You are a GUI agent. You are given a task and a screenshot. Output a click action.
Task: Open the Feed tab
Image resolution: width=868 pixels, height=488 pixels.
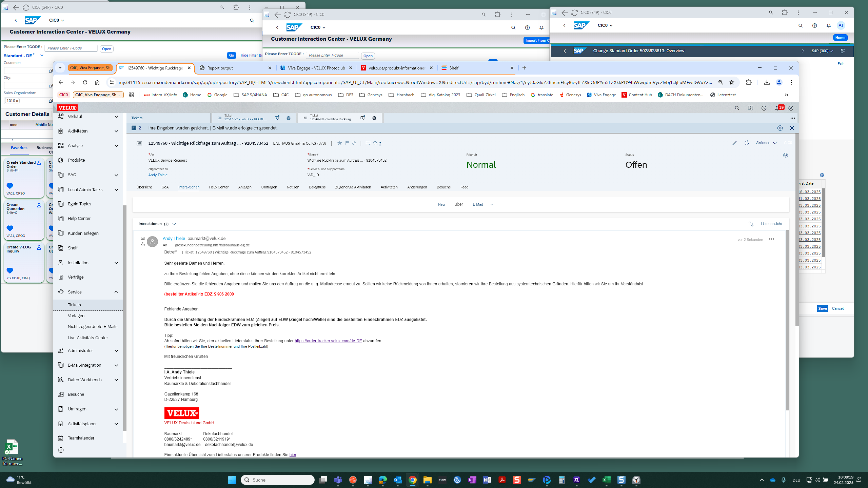point(465,187)
